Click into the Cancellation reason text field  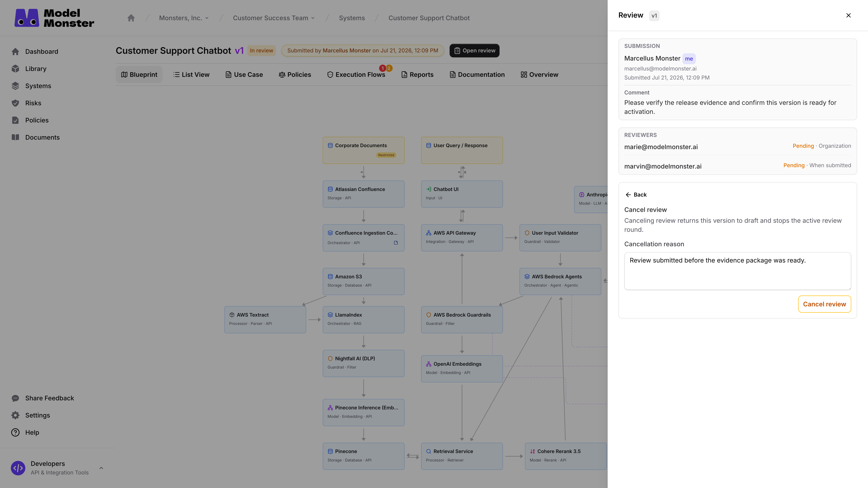(738, 271)
